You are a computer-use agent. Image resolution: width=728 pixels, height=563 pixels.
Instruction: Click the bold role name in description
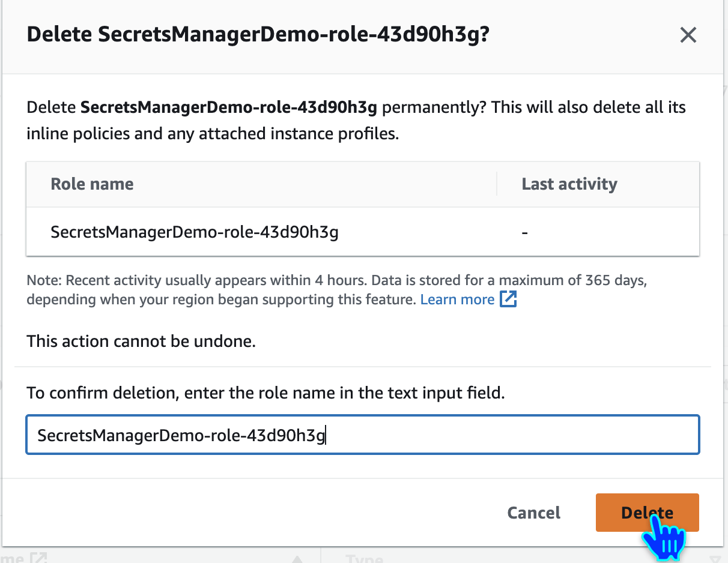(x=229, y=108)
